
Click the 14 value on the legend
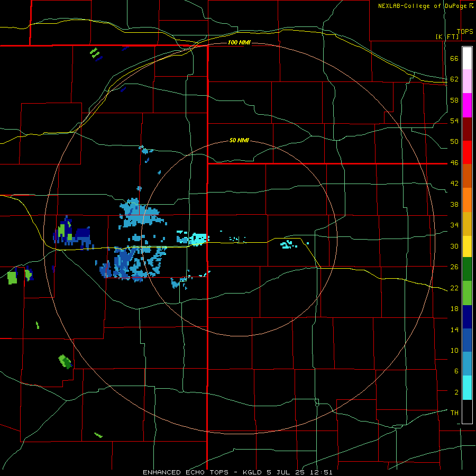[x=454, y=329]
